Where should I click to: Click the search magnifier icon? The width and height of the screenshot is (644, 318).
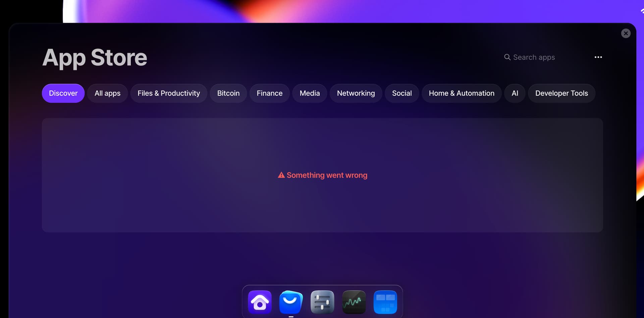pos(507,57)
